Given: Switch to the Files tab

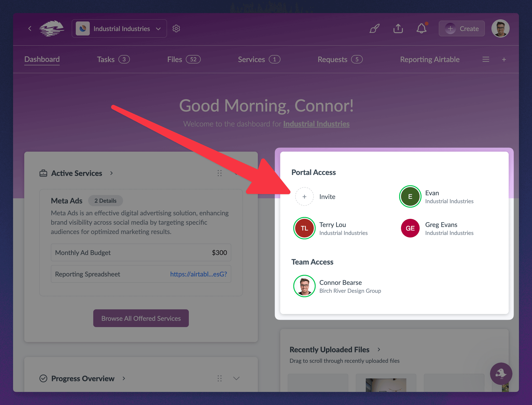Looking at the screenshot, I should 184,59.
